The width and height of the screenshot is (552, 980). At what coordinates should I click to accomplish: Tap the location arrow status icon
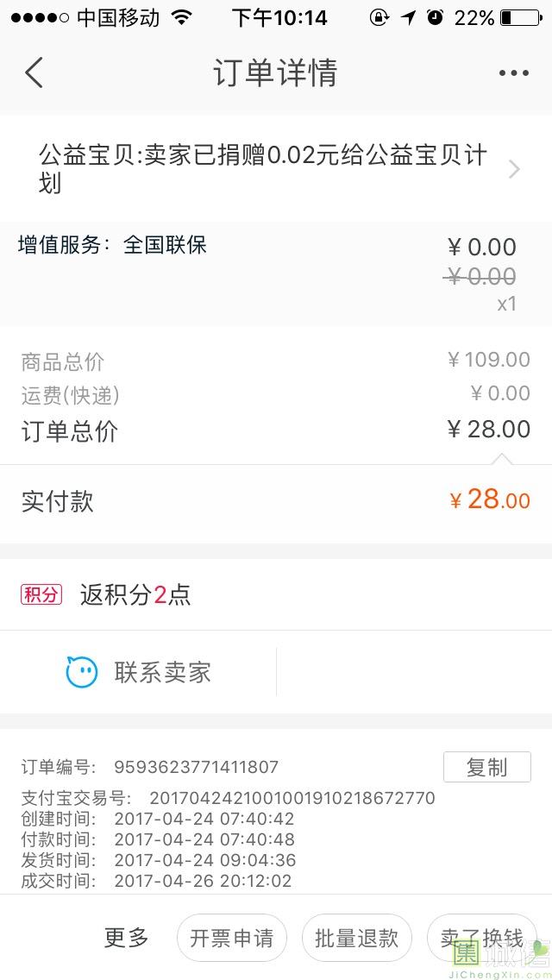point(409,17)
